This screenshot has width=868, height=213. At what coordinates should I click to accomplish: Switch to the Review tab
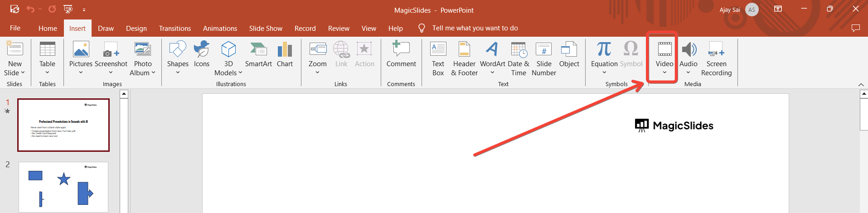pos(339,28)
